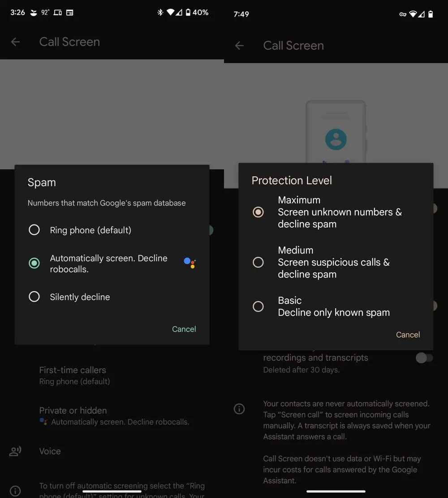
Task: Toggle recordings and transcripts switch
Action: click(424, 358)
